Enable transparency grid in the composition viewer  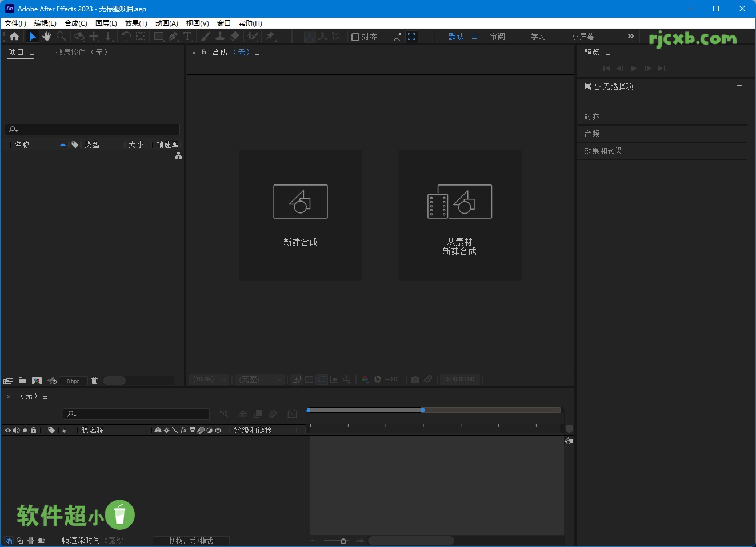(309, 379)
